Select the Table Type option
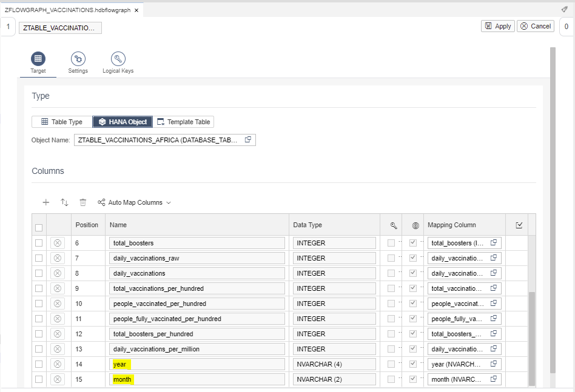575x392 pixels. click(x=62, y=122)
